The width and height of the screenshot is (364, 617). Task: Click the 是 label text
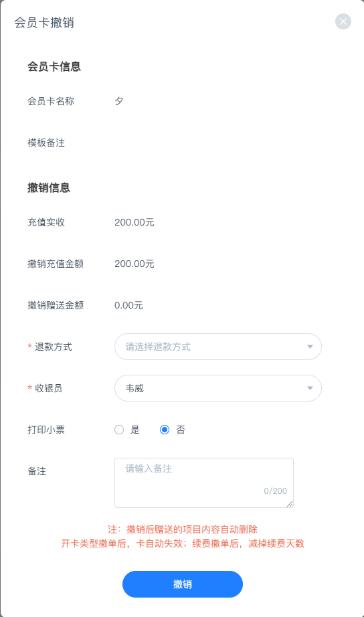pyautogui.click(x=135, y=430)
